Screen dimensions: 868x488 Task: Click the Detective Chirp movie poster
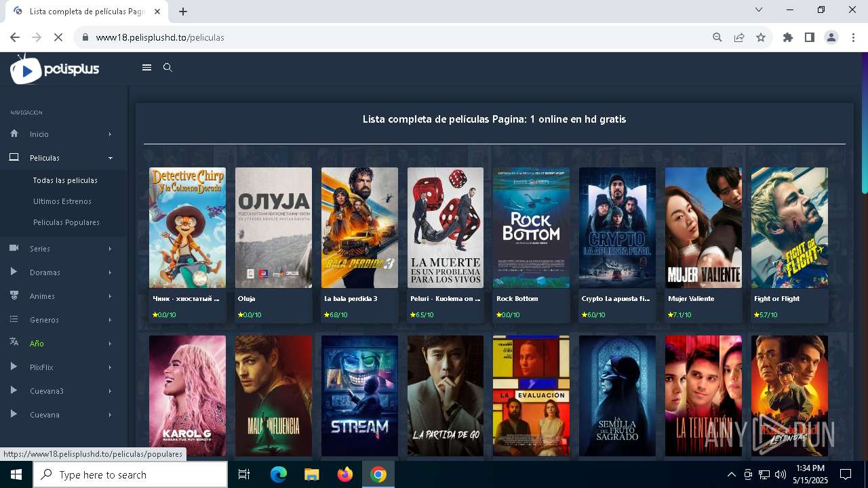point(187,228)
